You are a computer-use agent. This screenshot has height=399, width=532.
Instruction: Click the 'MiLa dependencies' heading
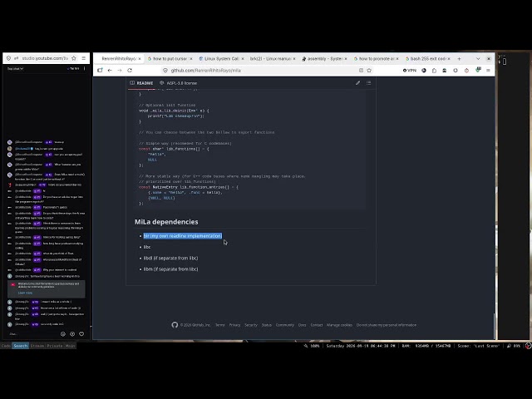pyautogui.click(x=166, y=222)
